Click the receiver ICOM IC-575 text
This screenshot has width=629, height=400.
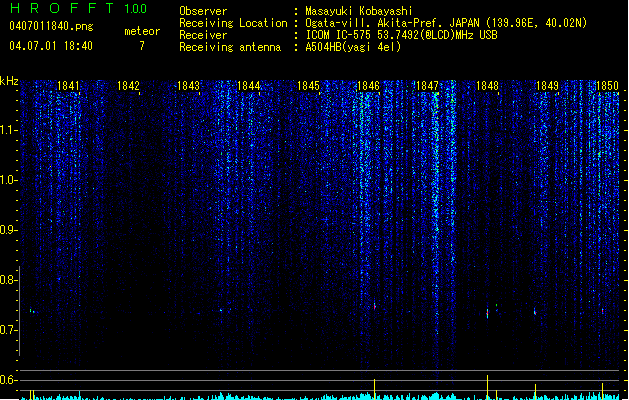click(401, 35)
